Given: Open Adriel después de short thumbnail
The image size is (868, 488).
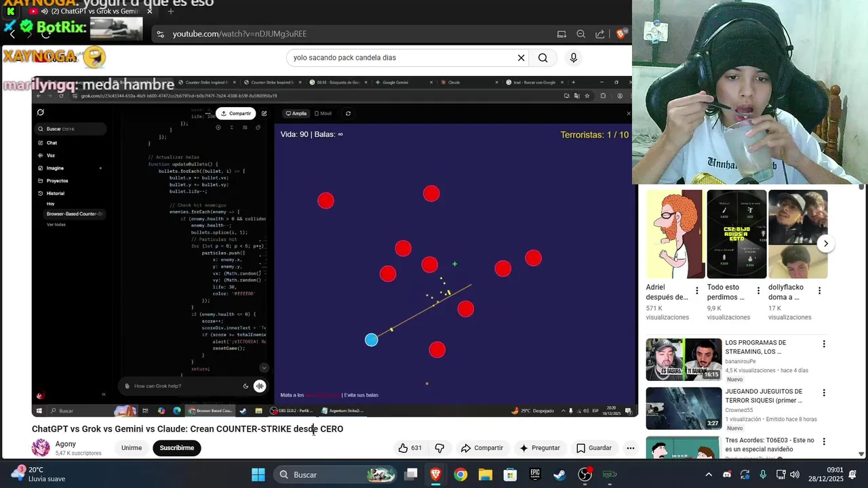Looking at the screenshot, I should pyautogui.click(x=675, y=234).
